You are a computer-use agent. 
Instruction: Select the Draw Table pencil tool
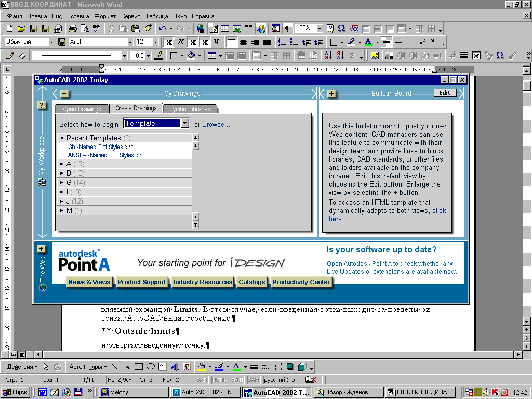point(10,56)
